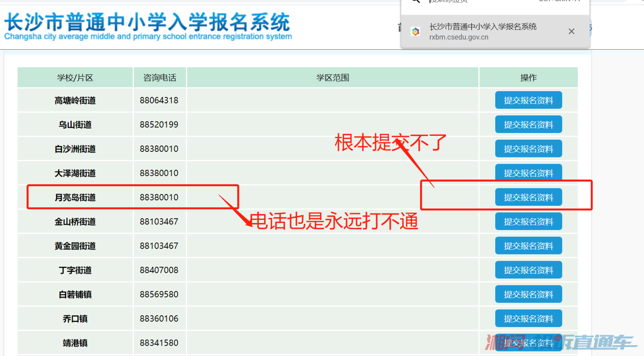The image size is (644, 356).
Task: Click the 操作 column header
Action: [529, 78]
